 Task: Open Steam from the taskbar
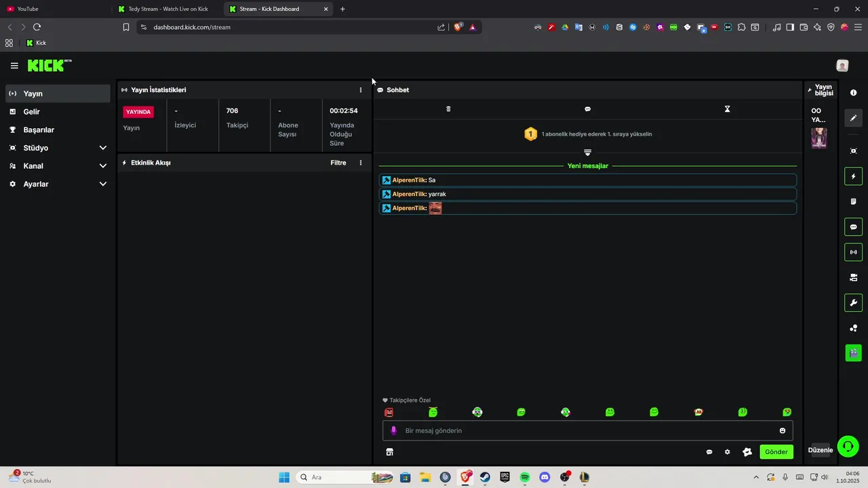coord(485,477)
